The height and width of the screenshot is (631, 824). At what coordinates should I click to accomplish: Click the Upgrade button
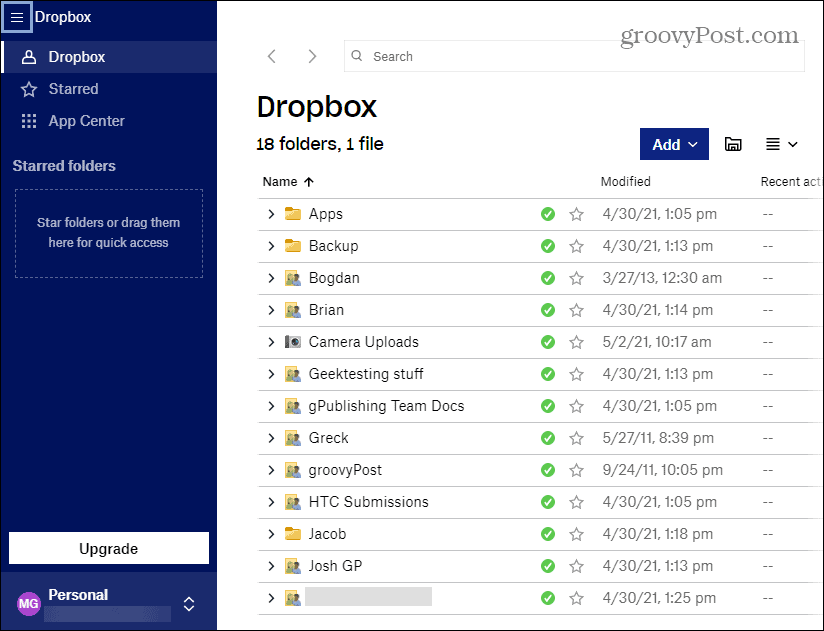pos(109,548)
